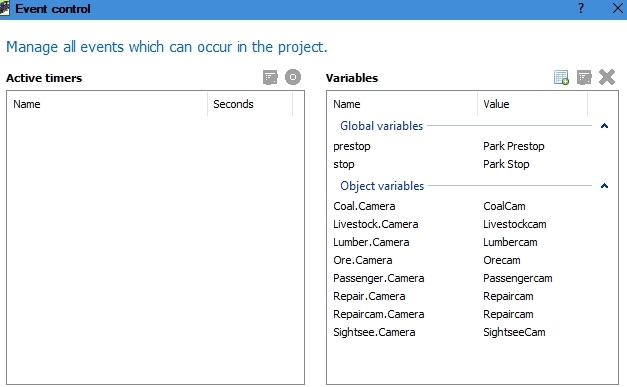Click the SightseeCam value
Image resolution: width=627 pixels, height=387 pixels.
pyautogui.click(x=514, y=332)
